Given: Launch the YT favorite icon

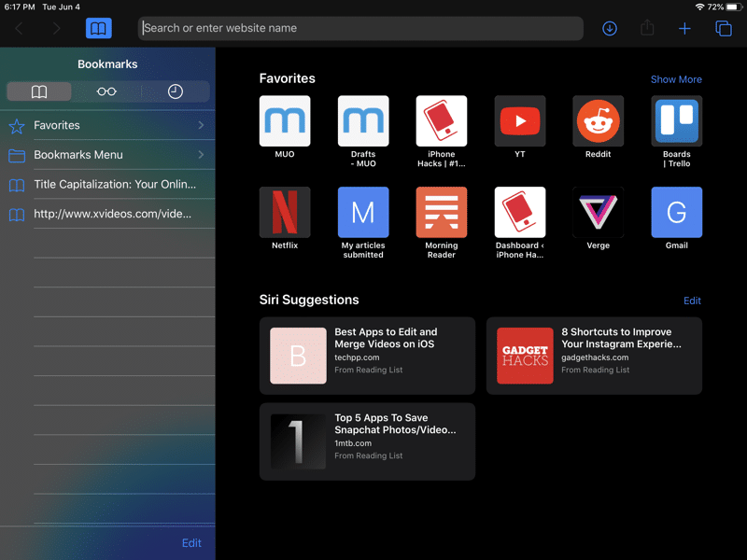Looking at the screenshot, I should (520, 121).
